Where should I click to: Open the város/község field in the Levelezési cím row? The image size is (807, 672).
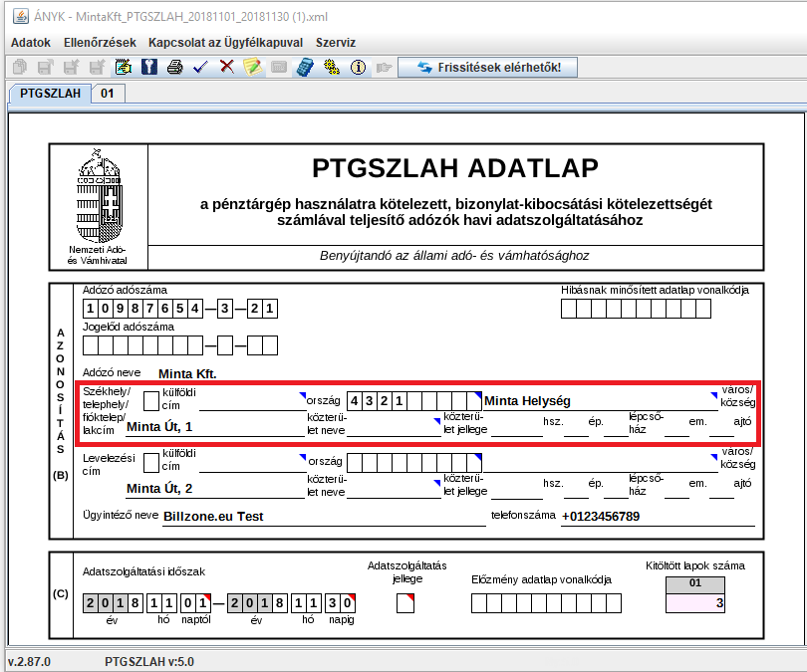tap(600, 463)
